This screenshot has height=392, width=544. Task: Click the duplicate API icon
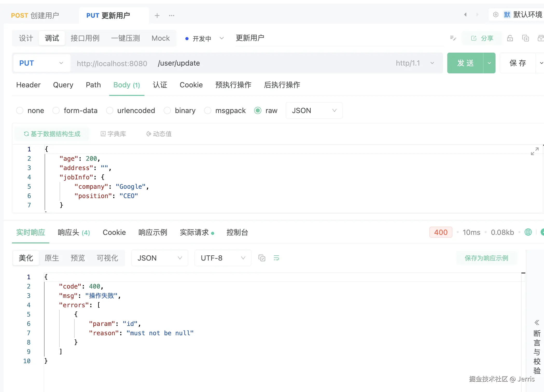click(x=526, y=38)
